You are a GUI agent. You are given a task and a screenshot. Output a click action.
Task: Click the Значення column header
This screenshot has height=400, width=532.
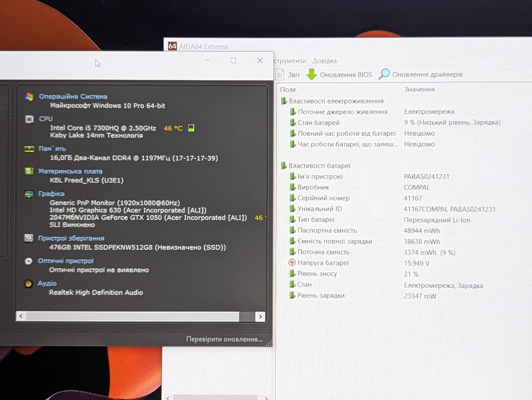pos(419,89)
